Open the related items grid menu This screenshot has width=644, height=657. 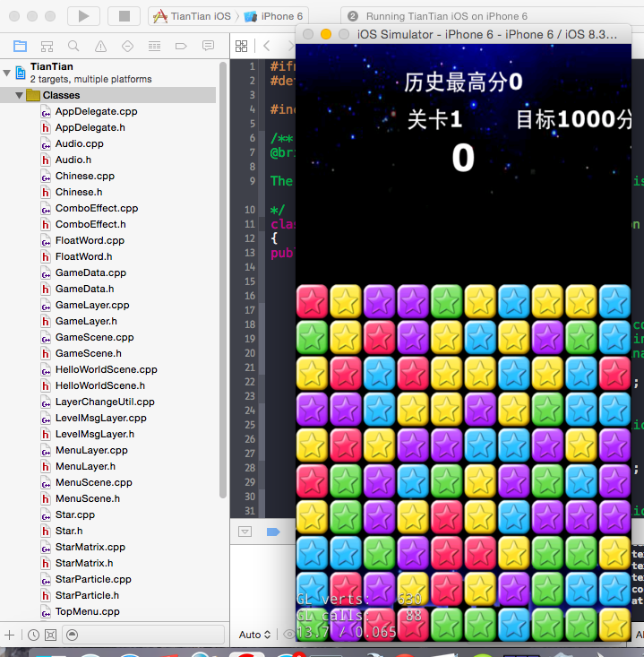coord(242,46)
